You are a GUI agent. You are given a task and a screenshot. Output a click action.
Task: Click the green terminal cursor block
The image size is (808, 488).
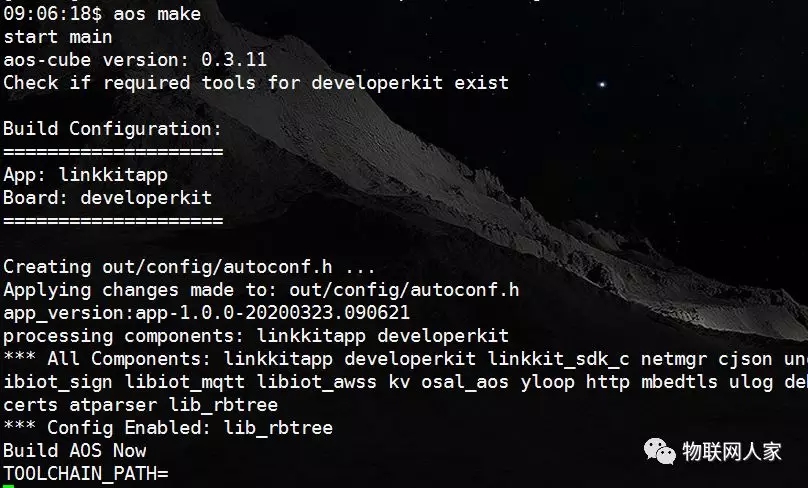pyautogui.click(x=8, y=486)
